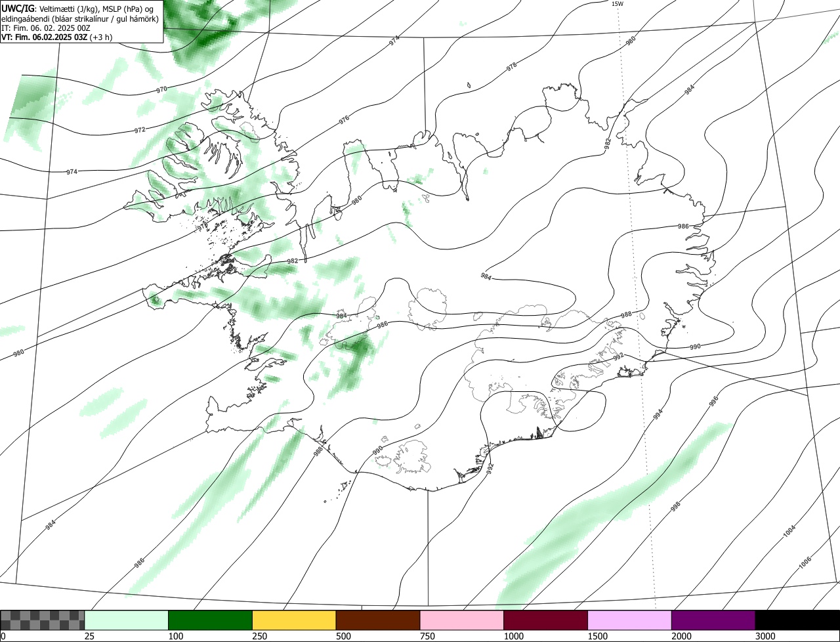Click the '1000' legend value

point(513,636)
